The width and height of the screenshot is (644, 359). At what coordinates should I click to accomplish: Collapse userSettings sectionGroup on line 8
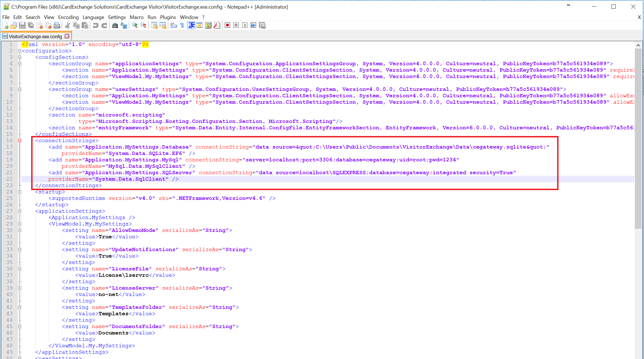click(x=19, y=89)
